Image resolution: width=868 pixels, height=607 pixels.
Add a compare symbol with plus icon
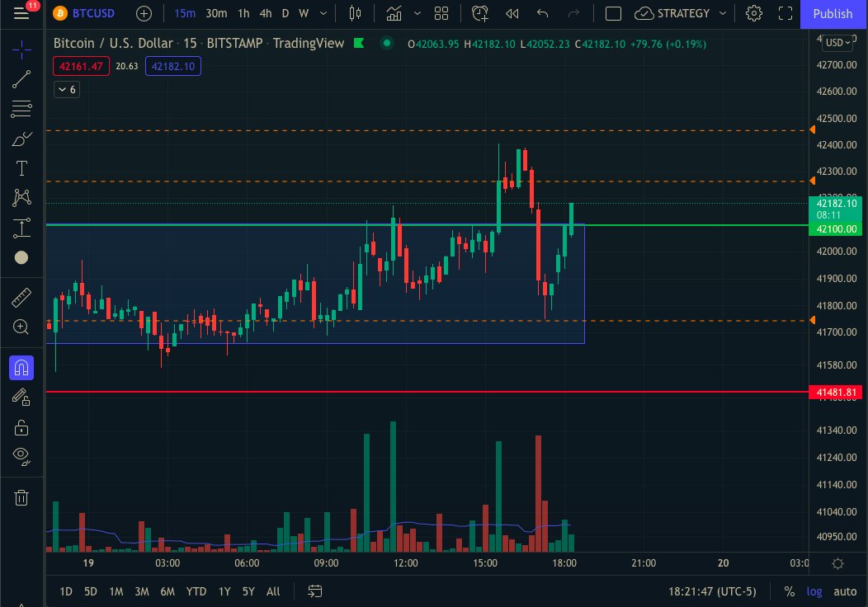pos(144,13)
